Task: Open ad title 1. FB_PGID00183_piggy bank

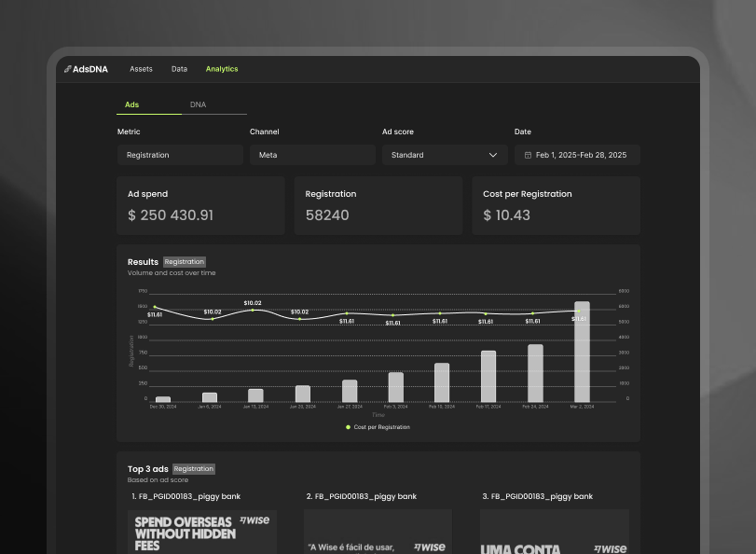Action: pyautogui.click(x=186, y=496)
